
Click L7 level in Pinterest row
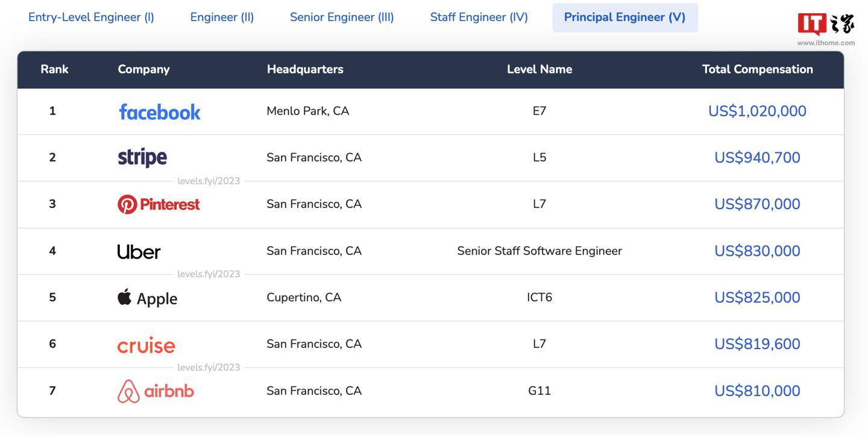click(x=539, y=204)
